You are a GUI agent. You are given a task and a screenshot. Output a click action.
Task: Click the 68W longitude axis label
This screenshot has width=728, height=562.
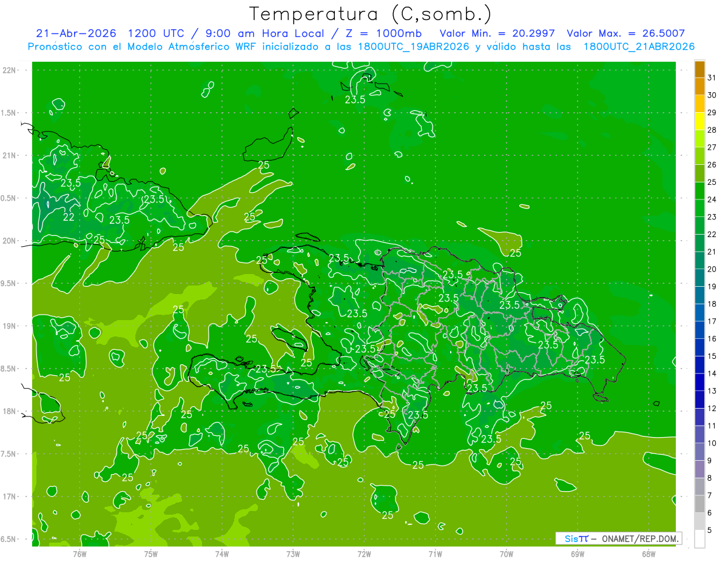pyautogui.click(x=649, y=554)
